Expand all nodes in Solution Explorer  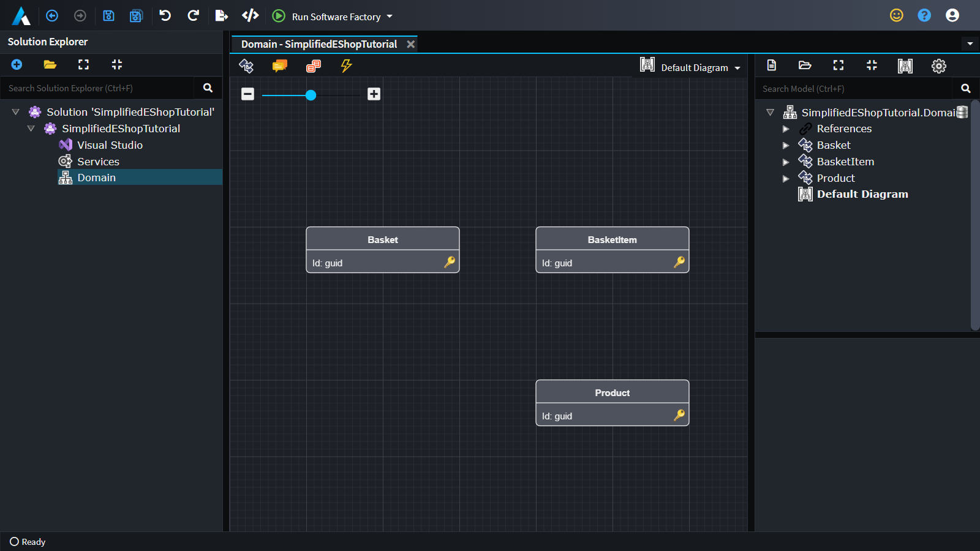83,64
